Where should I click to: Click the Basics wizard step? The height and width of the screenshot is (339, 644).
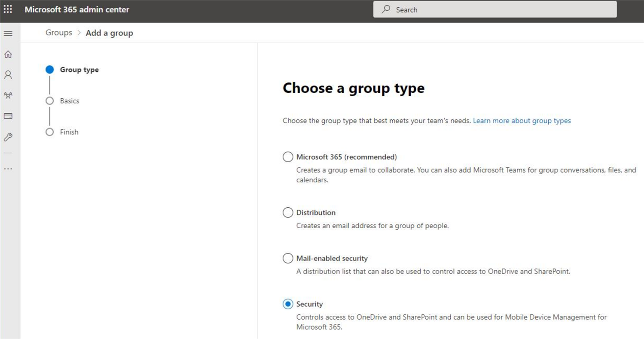[x=62, y=101]
